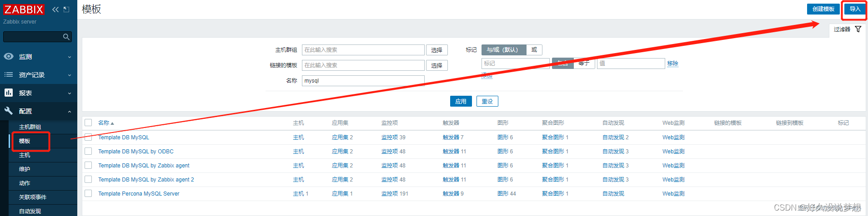
Task: Open Template DB MySQL link
Action: pos(124,137)
